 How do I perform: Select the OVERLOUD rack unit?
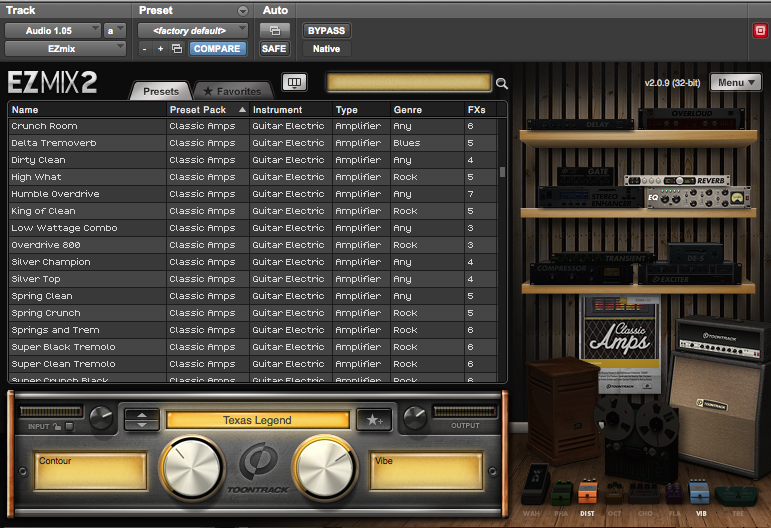[691, 118]
